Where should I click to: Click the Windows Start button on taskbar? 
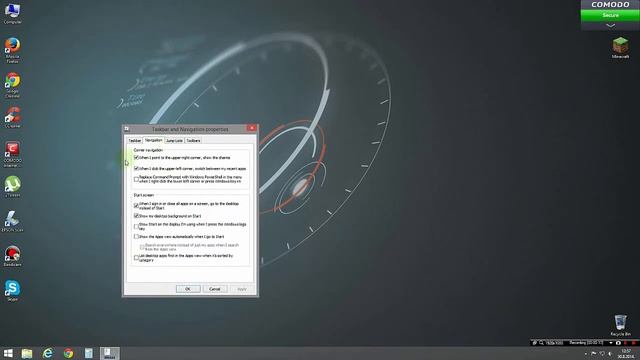[x=8, y=353]
